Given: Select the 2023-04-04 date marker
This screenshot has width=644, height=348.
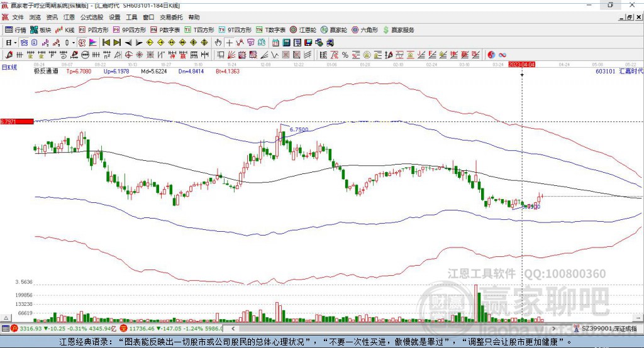Looking at the screenshot, I should 521,65.
